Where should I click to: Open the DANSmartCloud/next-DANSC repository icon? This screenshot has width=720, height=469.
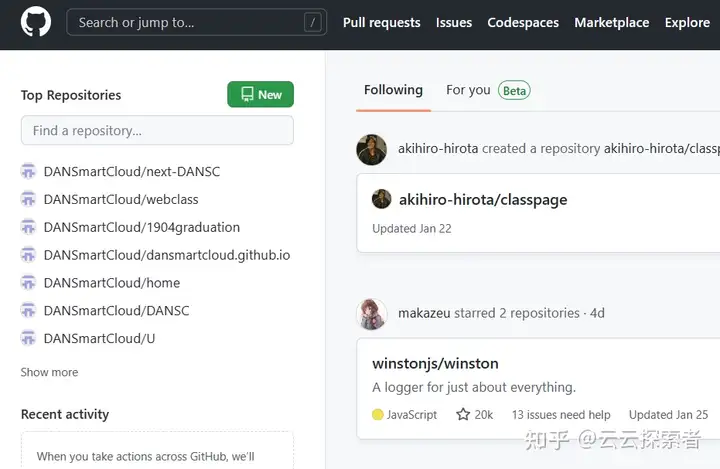[x=29, y=172]
